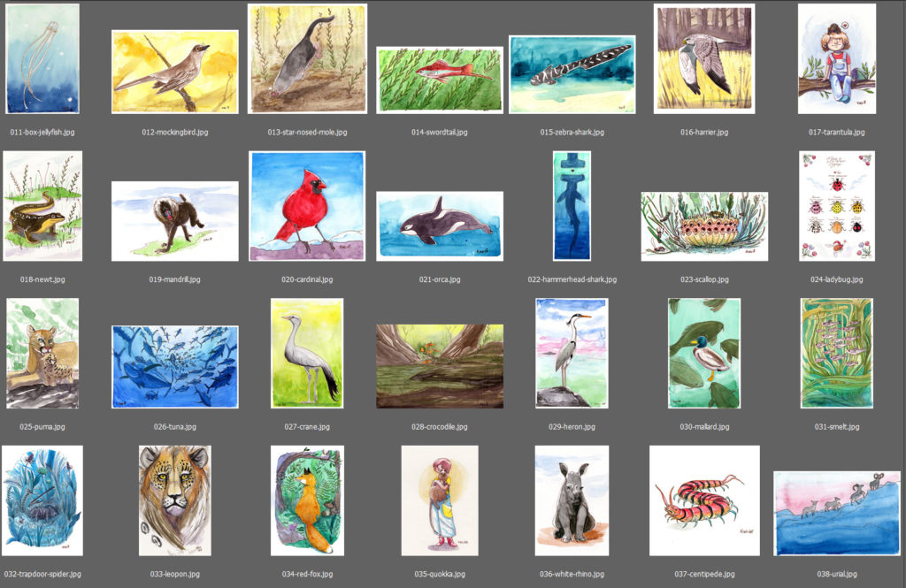Choose the hammerhead shark tall thumbnail
This screenshot has width=906, height=588.
tap(572, 206)
